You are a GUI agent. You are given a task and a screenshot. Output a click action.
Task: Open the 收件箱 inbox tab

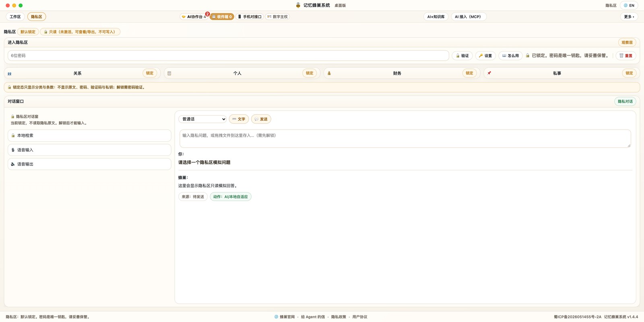coord(222,17)
